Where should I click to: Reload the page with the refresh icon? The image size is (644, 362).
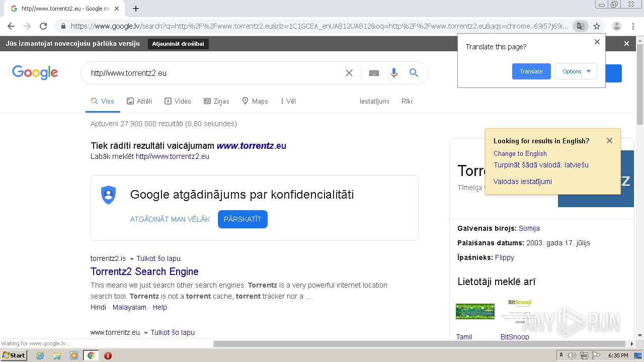point(43,26)
